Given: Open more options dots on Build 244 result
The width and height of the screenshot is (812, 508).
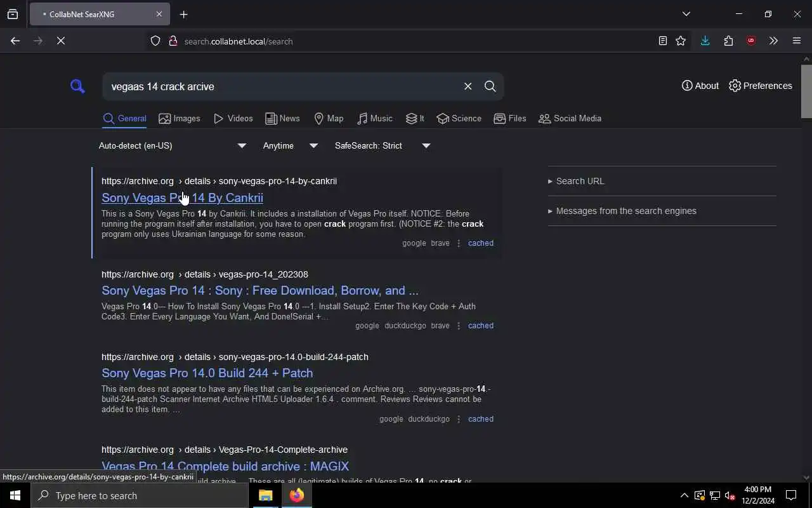Looking at the screenshot, I should tap(459, 419).
